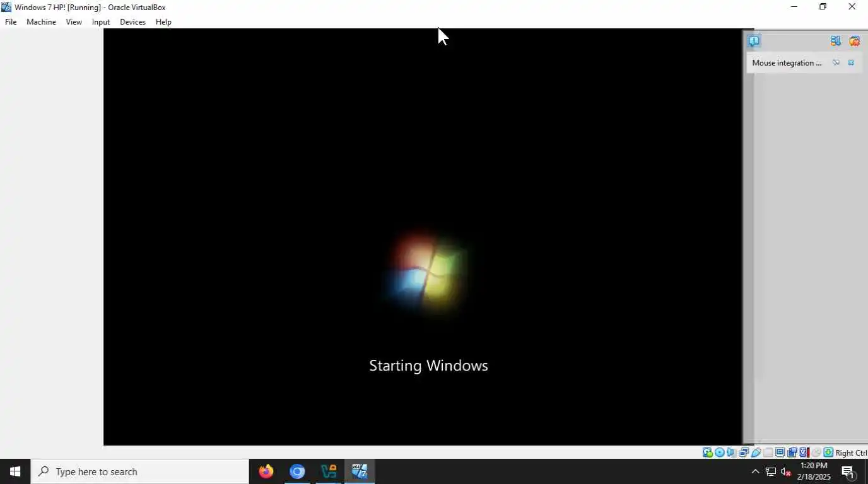The height and width of the screenshot is (484, 868).
Task: Open the Machine menu
Action: pos(41,21)
